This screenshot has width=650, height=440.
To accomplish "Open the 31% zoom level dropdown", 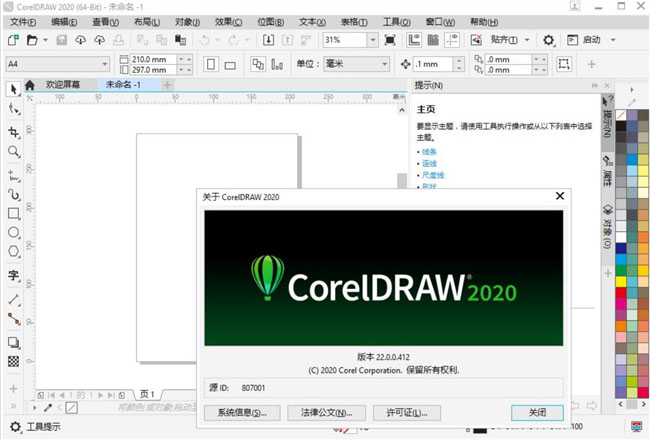I will [373, 40].
